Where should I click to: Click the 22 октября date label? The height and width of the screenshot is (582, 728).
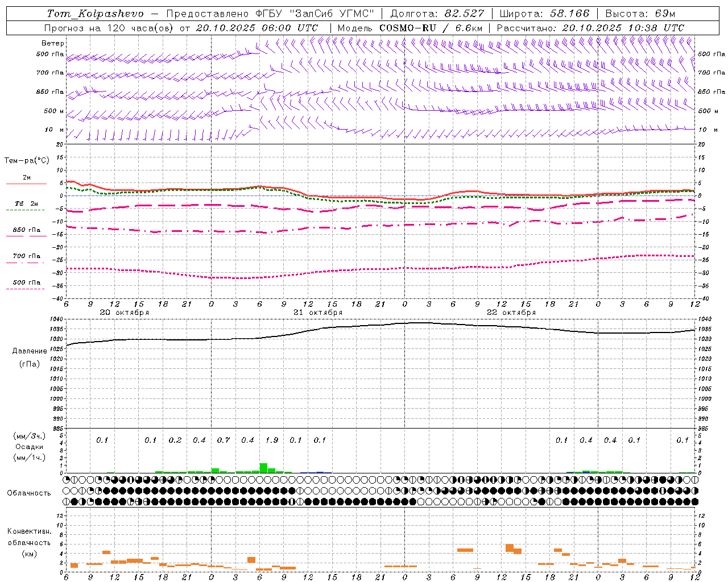pyautogui.click(x=511, y=313)
